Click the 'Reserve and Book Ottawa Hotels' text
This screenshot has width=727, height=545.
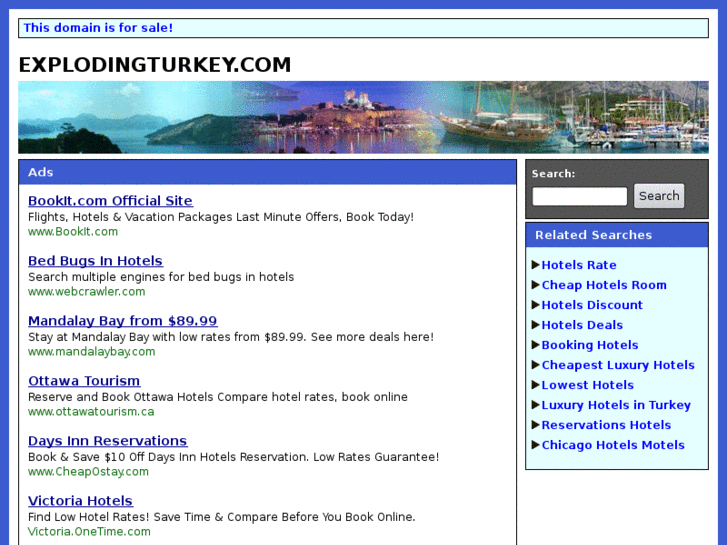(x=217, y=397)
